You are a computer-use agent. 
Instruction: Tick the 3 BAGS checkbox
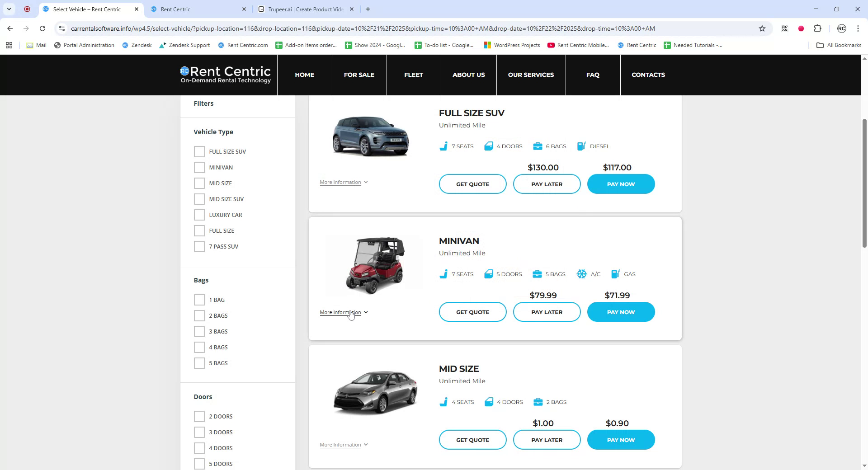(199, 331)
